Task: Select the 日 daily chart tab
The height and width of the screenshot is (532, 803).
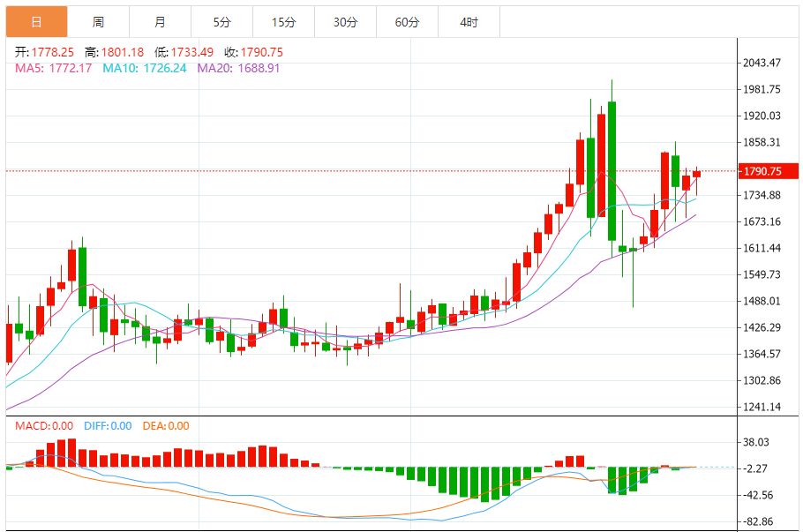Action: (35, 22)
